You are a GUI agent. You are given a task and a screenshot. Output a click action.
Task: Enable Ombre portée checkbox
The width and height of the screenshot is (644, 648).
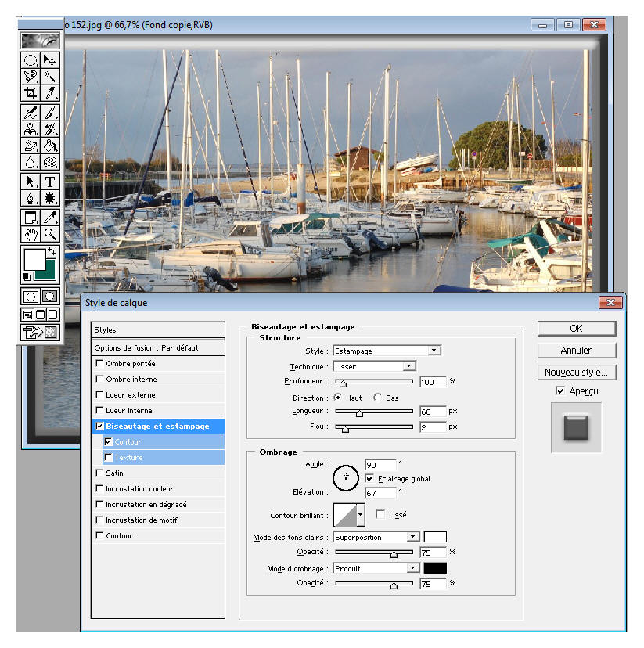coord(99,363)
